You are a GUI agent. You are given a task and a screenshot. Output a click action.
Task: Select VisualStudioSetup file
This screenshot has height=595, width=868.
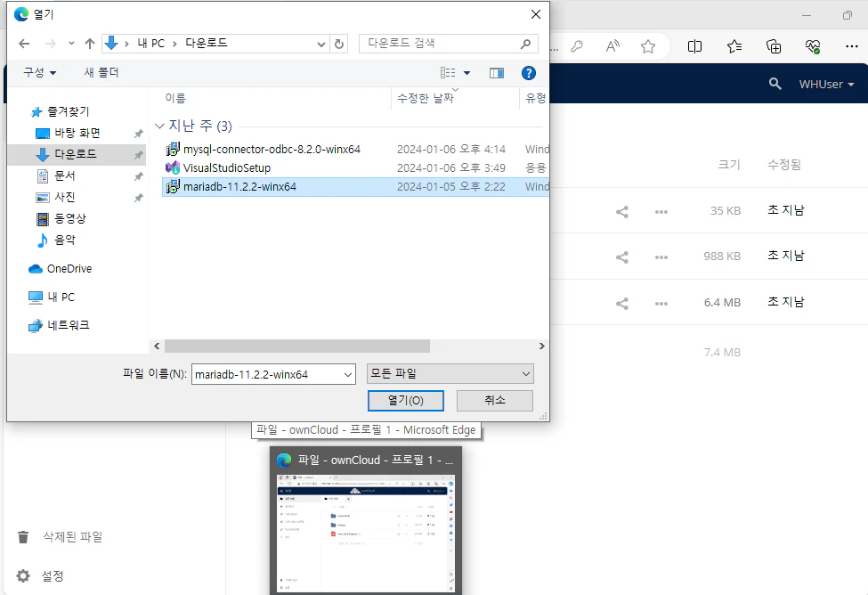[x=226, y=167]
